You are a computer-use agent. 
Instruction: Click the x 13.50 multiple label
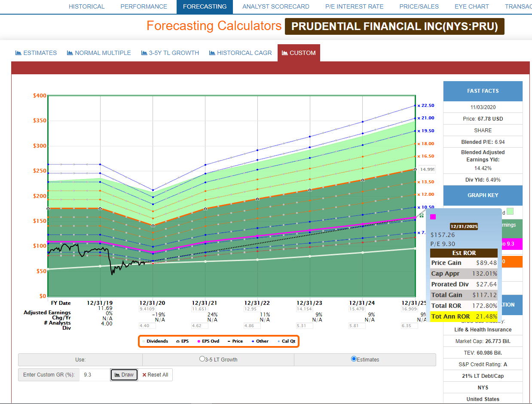(x=426, y=182)
